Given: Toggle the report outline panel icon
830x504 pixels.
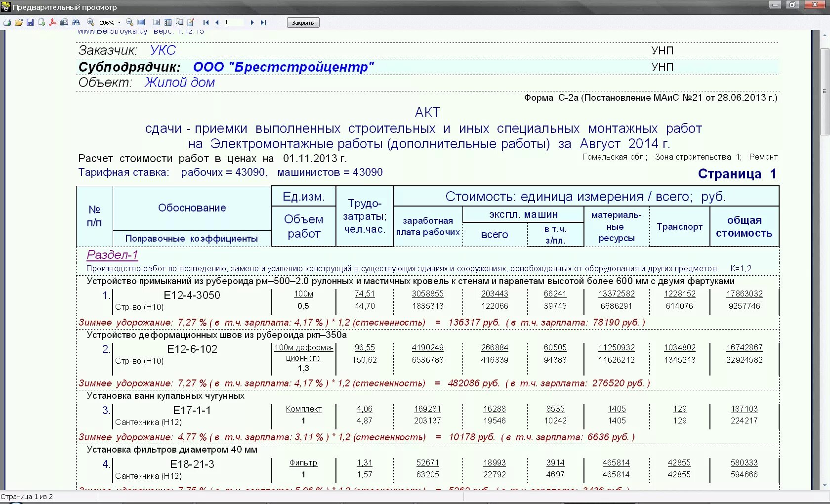Looking at the screenshot, I should coord(156,22).
